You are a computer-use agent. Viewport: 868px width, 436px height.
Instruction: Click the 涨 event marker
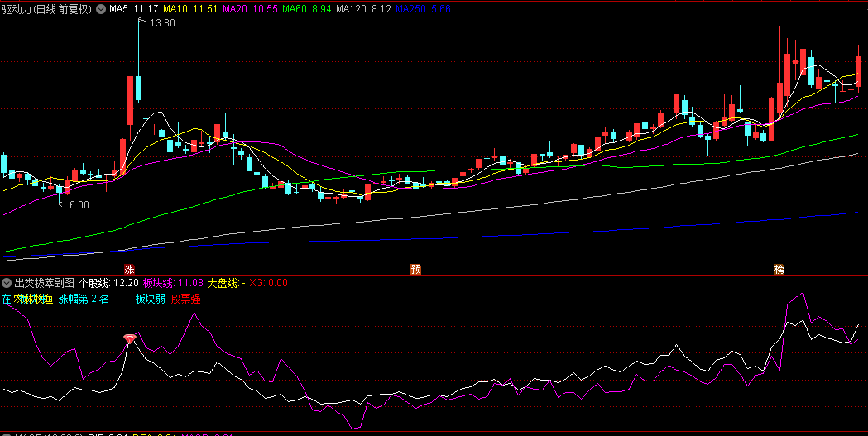130,270
